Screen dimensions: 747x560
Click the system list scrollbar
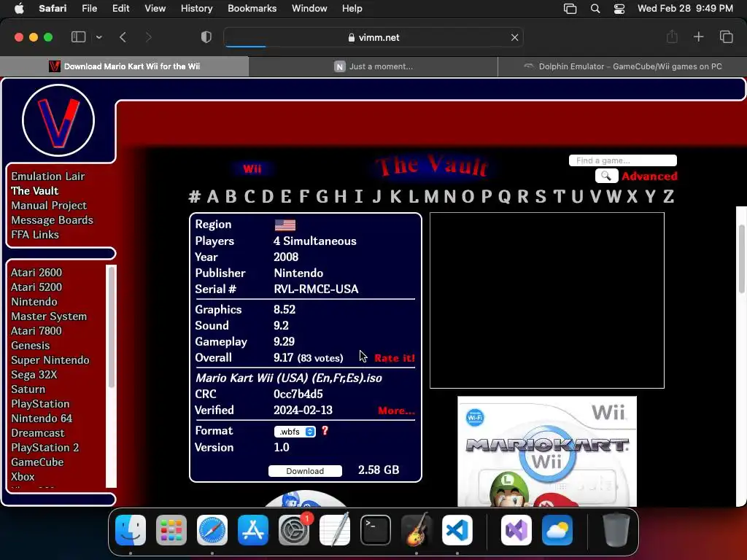(111, 327)
